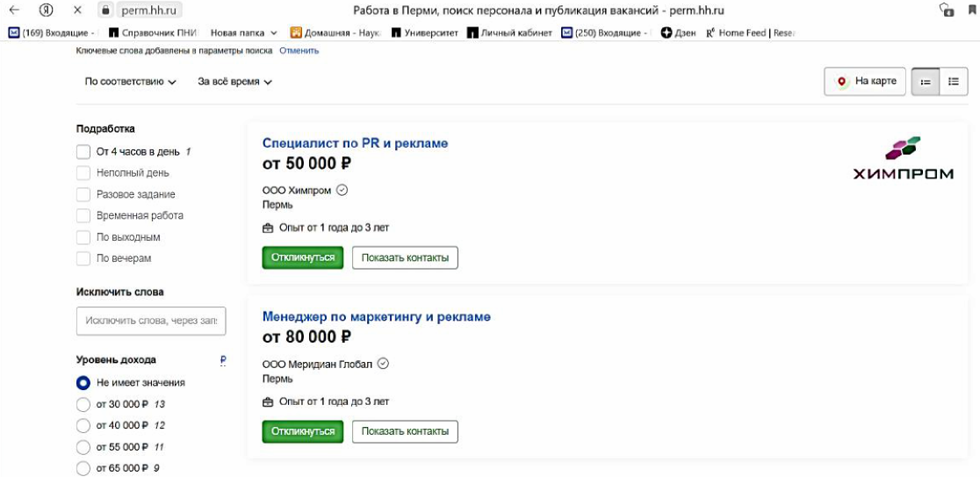Viewport: 980px width, 477px height.
Task: Click the site padlock security icon
Action: 105,11
